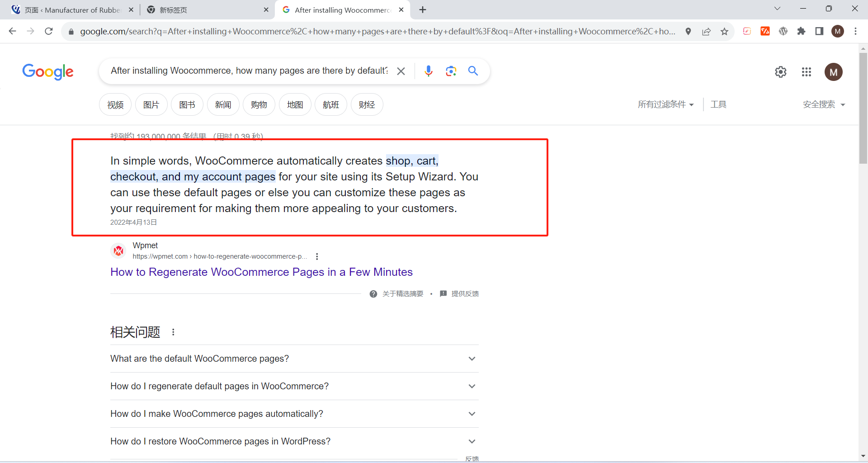Click the wpmet.com URL breadcrumb

point(220,256)
